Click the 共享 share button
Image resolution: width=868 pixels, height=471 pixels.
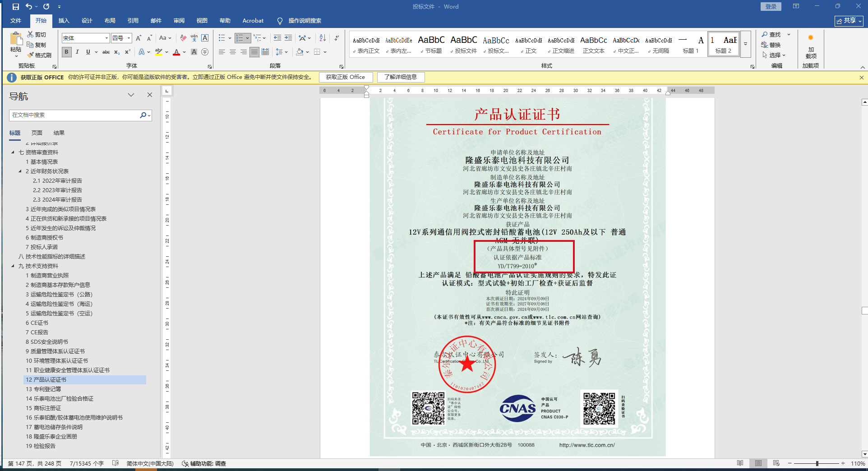pyautogui.click(x=849, y=21)
